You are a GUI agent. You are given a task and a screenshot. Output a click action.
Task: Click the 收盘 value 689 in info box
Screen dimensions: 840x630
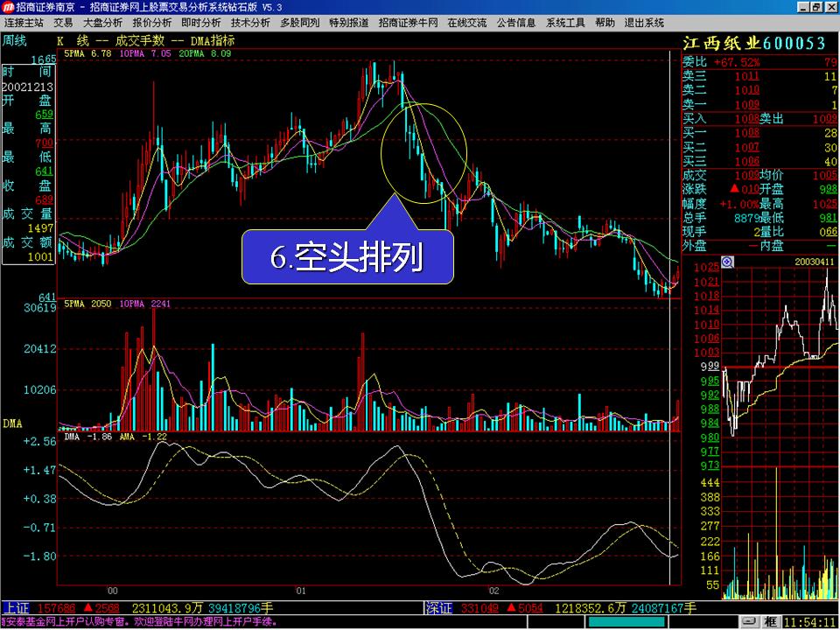pyautogui.click(x=44, y=199)
